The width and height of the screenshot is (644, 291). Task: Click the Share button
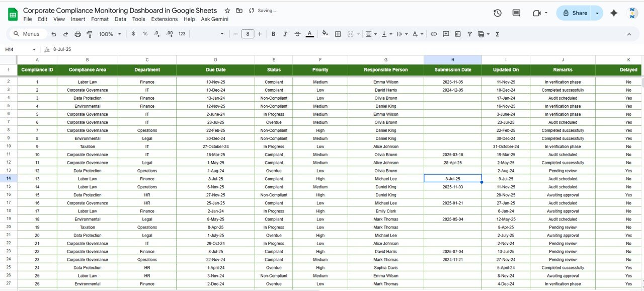click(574, 13)
